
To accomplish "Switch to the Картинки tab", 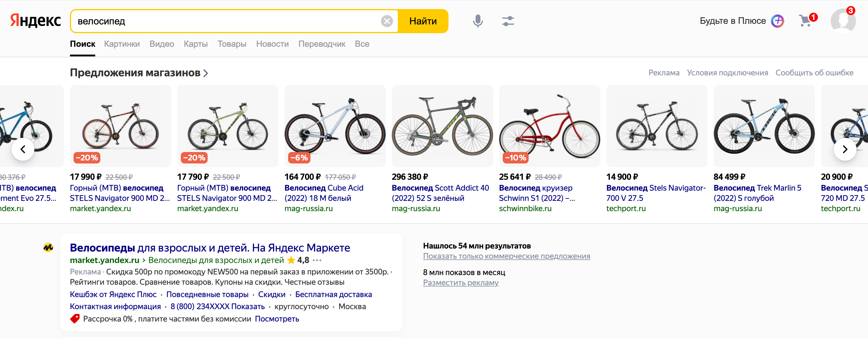I will tap(122, 44).
